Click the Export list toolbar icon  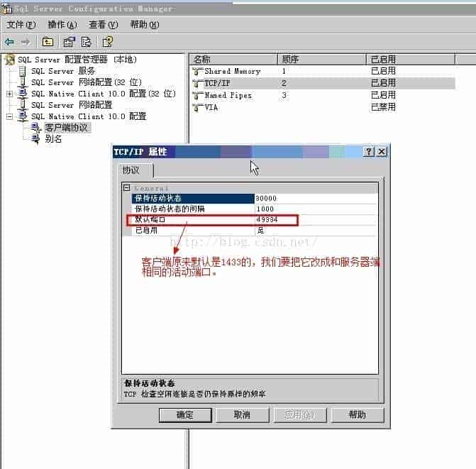tap(87, 42)
